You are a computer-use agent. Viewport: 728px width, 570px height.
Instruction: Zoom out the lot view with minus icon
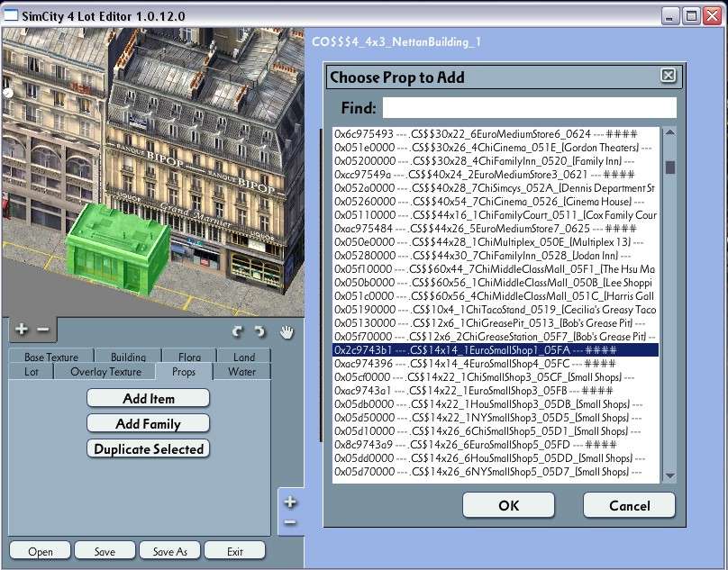tap(42, 330)
